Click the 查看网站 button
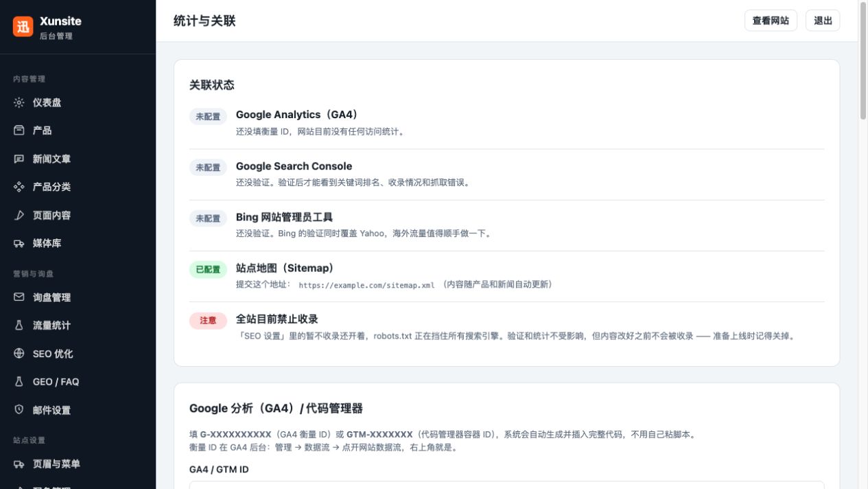868x489 pixels. [x=771, y=21]
